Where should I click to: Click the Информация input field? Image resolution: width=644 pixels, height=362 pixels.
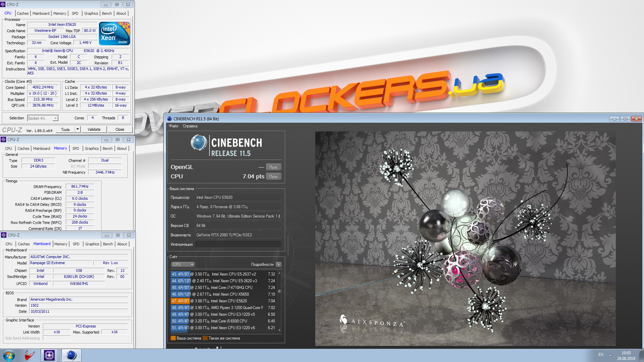point(238,244)
